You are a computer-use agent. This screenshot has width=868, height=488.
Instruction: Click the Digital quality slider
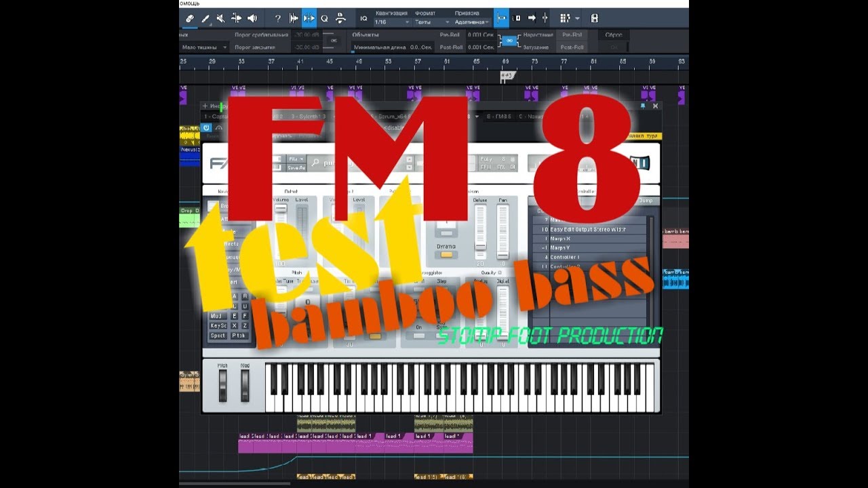(x=502, y=313)
